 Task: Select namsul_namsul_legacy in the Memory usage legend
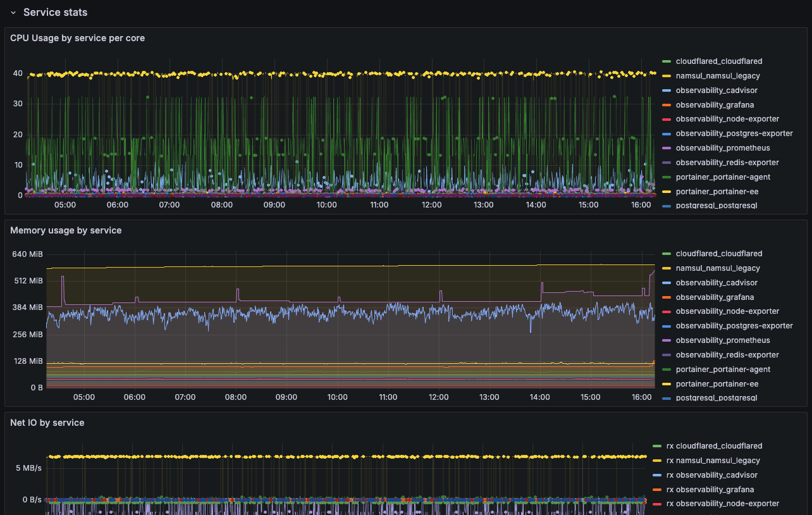click(718, 268)
